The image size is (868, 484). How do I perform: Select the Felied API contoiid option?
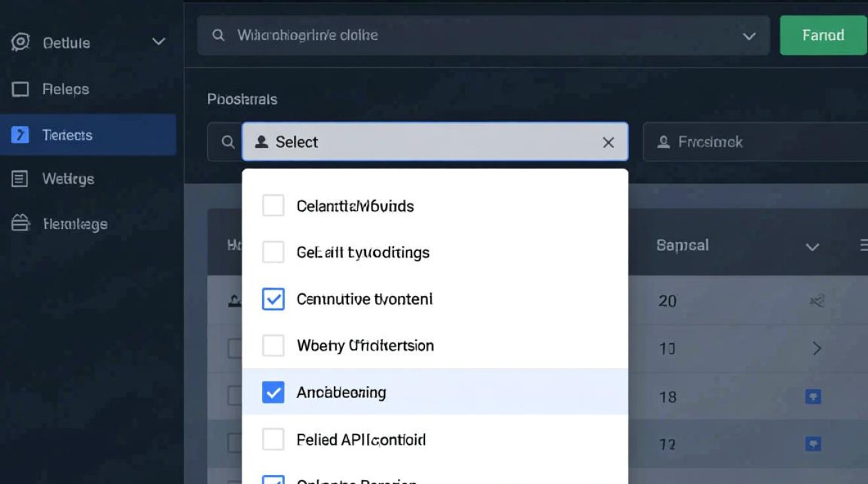(361, 439)
